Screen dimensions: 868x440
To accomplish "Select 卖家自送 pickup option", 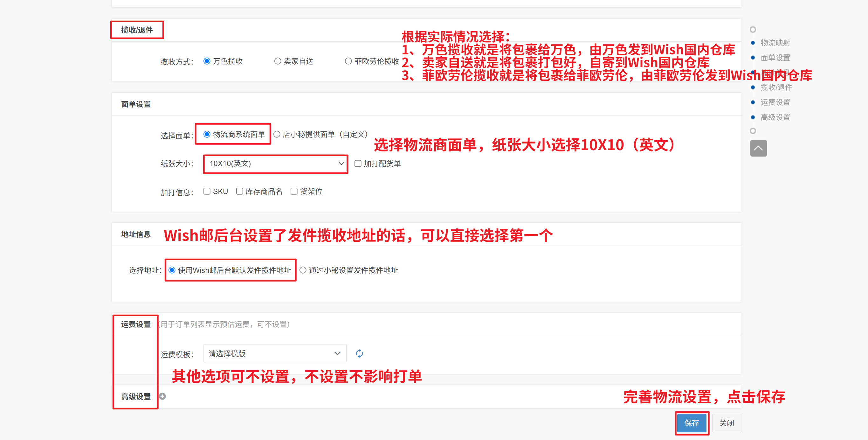I will pyautogui.click(x=278, y=61).
